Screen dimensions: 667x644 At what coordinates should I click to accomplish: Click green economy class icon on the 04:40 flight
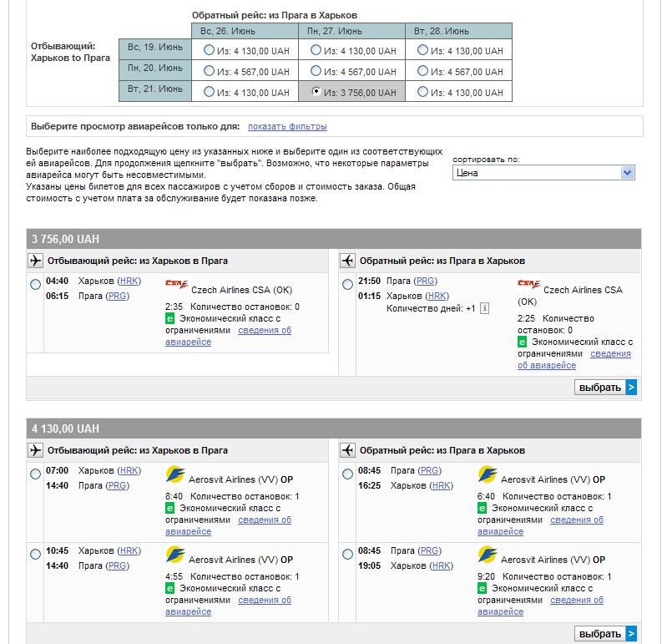click(x=170, y=318)
